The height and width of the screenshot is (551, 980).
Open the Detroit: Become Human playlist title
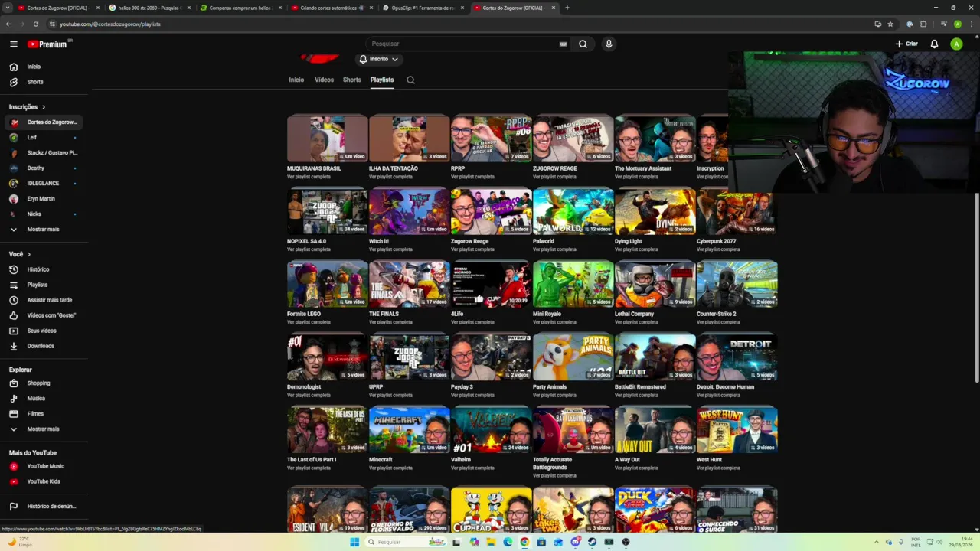(x=725, y=387)
